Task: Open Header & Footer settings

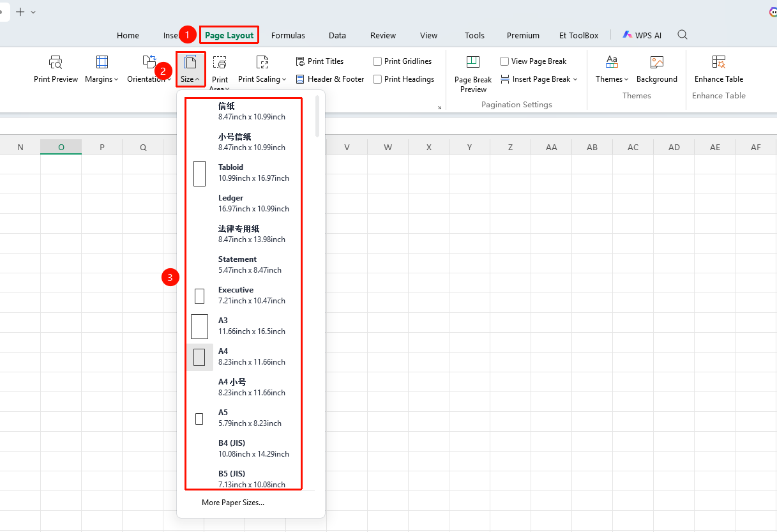Action: coord(330,79)
